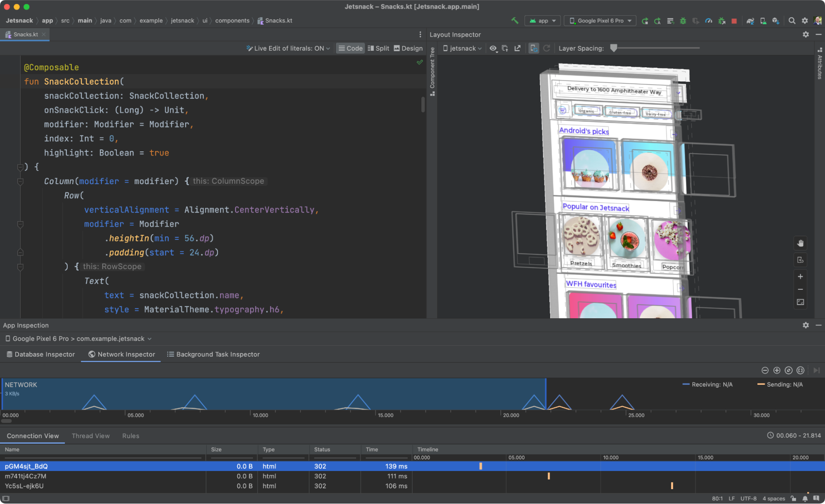The height and width of the screenshot is (504, 825).
Task: Switch to the Thread View tab
Action: point(90,436)
